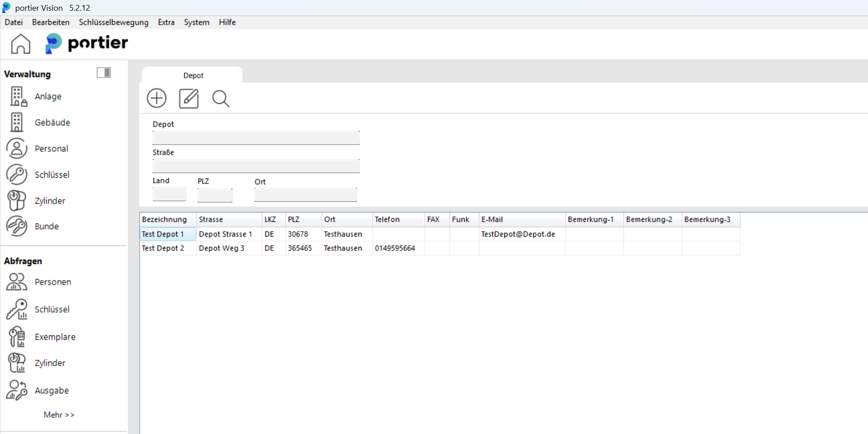Viewport: 868px width, 434px height.
Task: Open Zylinder query under Abfragen
Action: (17, 363)
